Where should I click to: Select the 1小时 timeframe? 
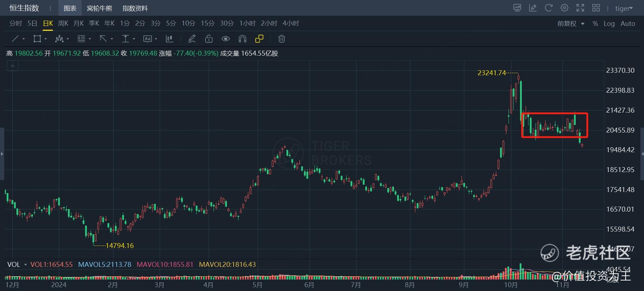coord(247,23)
